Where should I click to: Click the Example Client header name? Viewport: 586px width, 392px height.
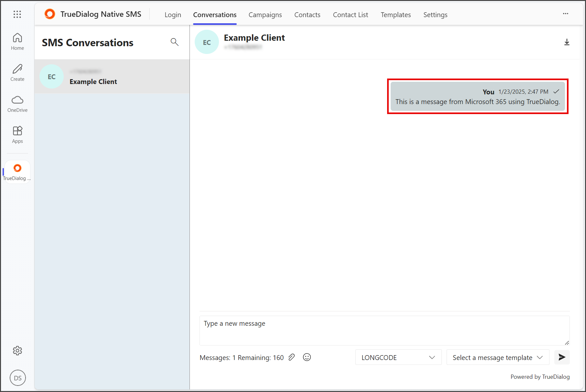(255, 38)
